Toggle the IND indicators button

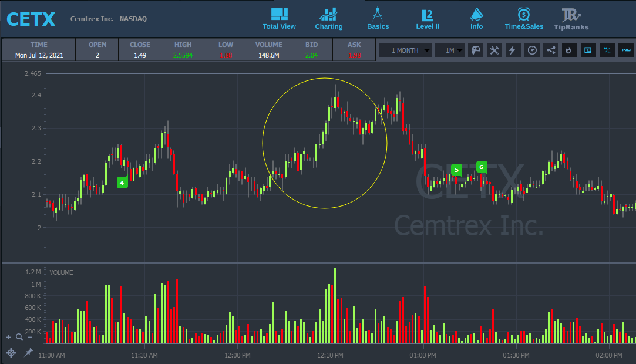coord(626,50)
